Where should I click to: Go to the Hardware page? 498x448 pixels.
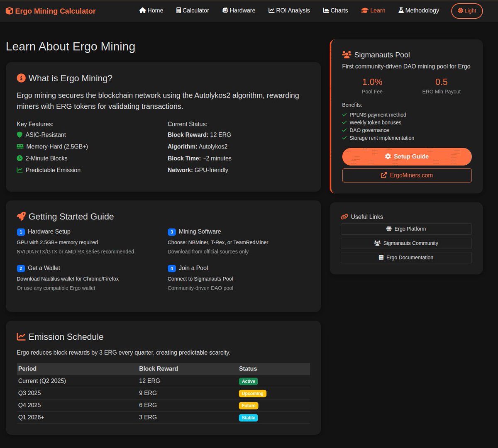239,10
